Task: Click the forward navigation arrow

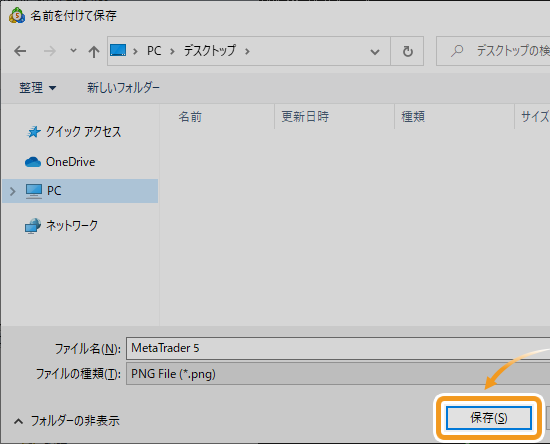Action: (x=49, y=51)
